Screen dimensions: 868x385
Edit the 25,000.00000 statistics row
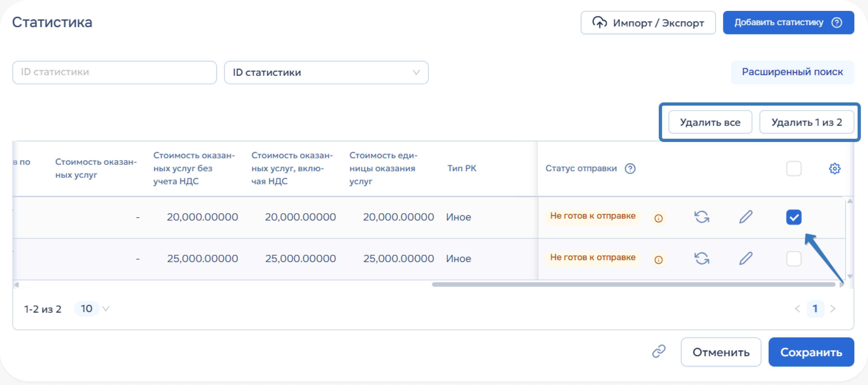(x=746, y=259)
